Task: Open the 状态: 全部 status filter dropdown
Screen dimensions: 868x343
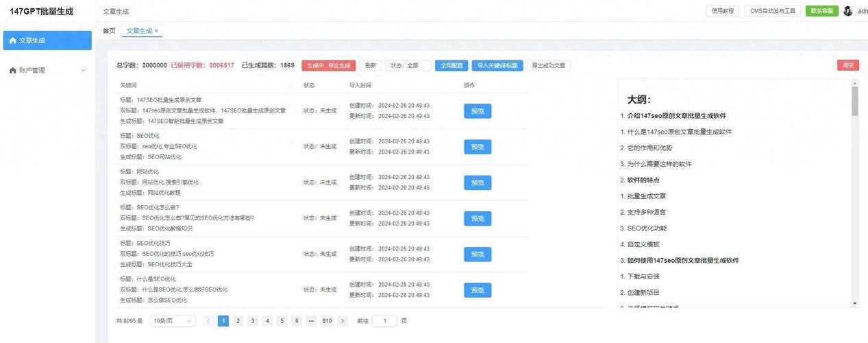Action: pos(408,66)
